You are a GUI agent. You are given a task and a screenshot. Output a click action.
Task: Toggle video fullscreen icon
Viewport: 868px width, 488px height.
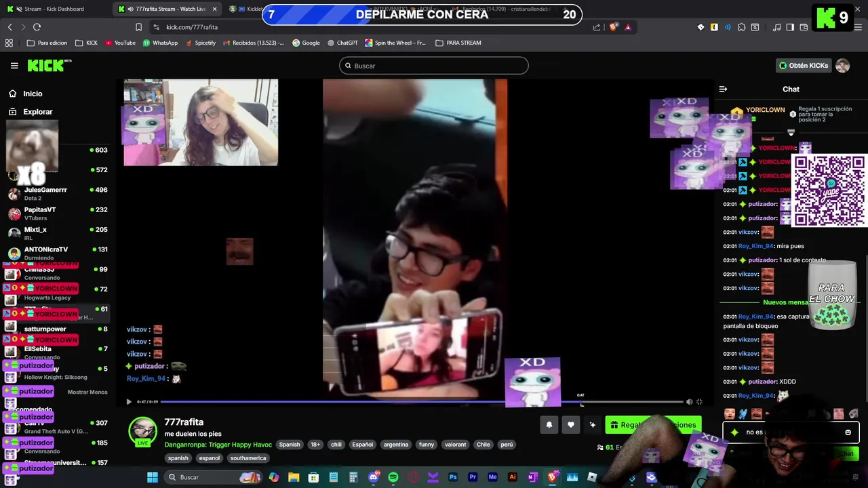coord(699,402)
